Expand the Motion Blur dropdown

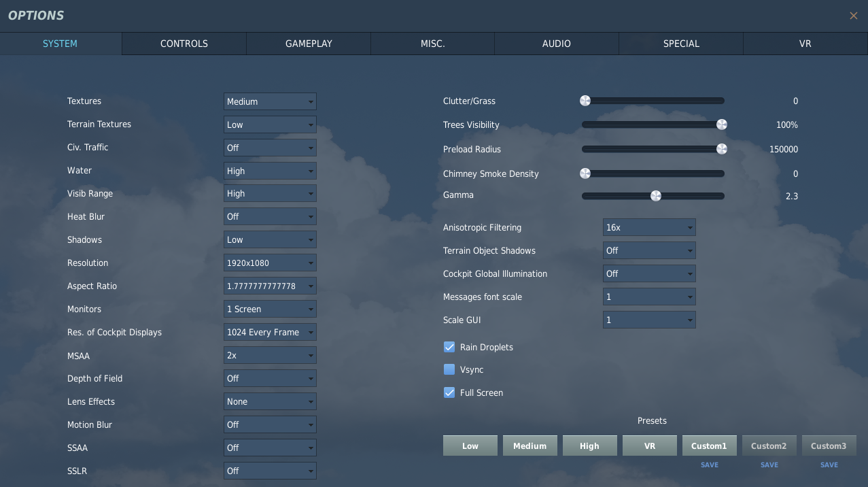270,424
